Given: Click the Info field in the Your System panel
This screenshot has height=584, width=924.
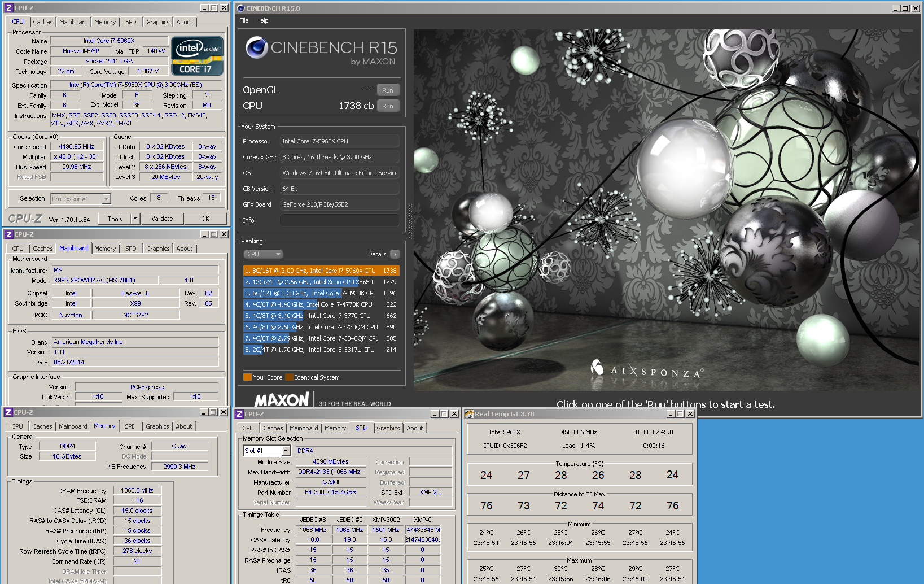Looking at the screenshot, I should tap(339, 220).
